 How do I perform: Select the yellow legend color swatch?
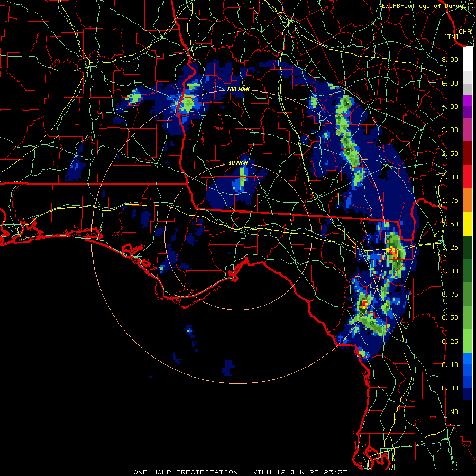467,224
